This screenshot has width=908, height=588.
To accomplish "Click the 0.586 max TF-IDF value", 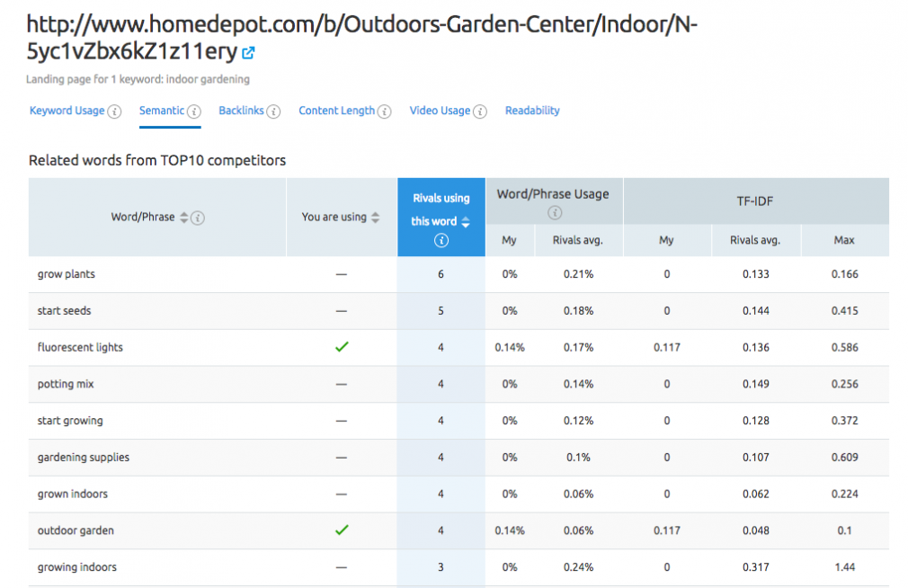I will 845,348.
